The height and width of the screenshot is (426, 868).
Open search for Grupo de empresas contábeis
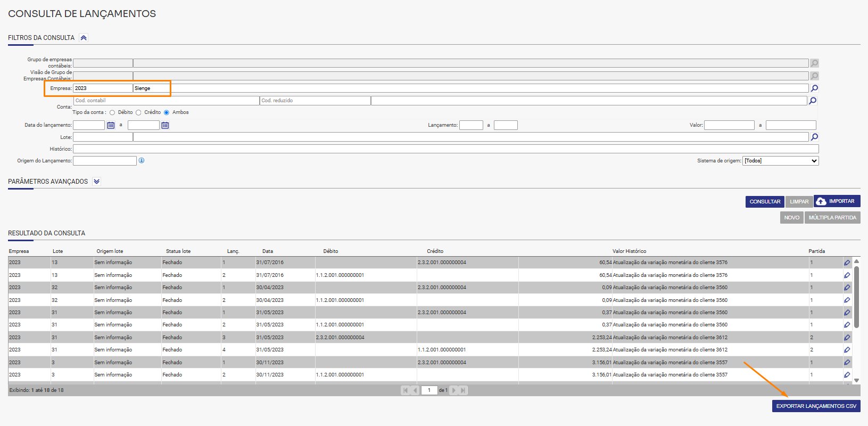pyautogui.click(x=814, y=63)
